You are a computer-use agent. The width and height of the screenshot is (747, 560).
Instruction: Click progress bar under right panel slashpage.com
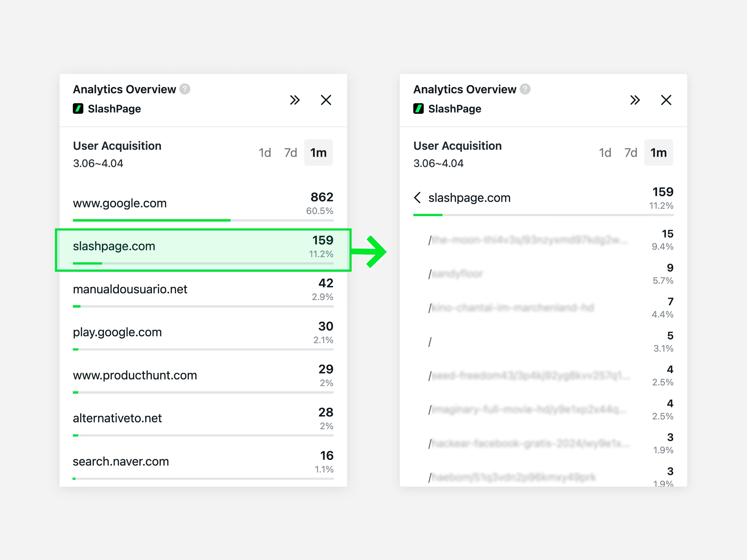click(x=543, y=215)
